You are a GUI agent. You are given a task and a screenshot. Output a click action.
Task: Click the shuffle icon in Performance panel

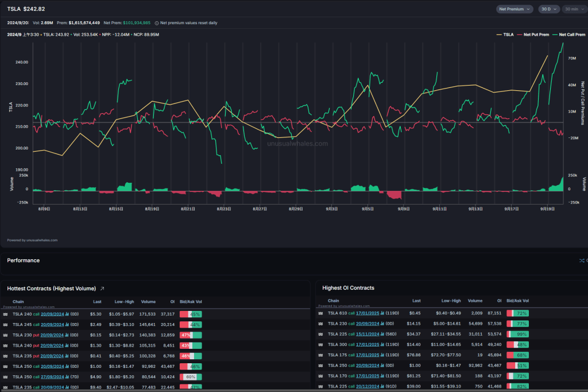pos(581,260)
